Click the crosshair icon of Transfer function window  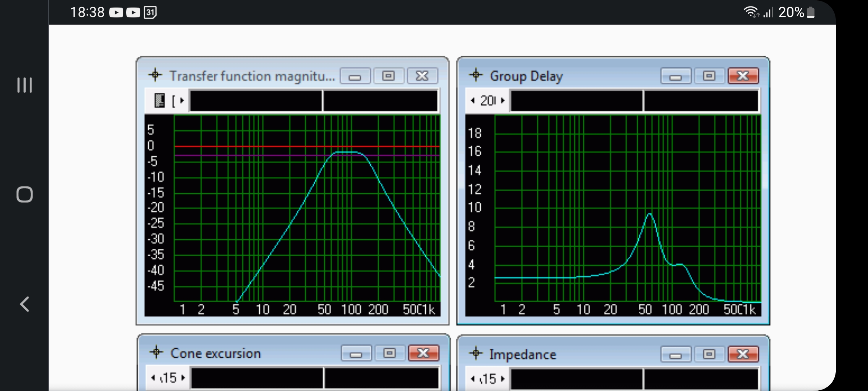click(x=155, y=75)
